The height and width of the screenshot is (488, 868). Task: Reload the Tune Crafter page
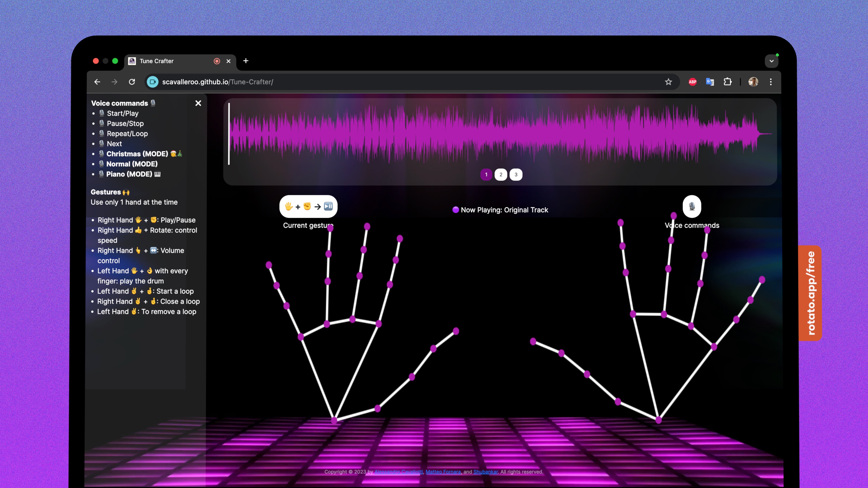coord(132,82)
